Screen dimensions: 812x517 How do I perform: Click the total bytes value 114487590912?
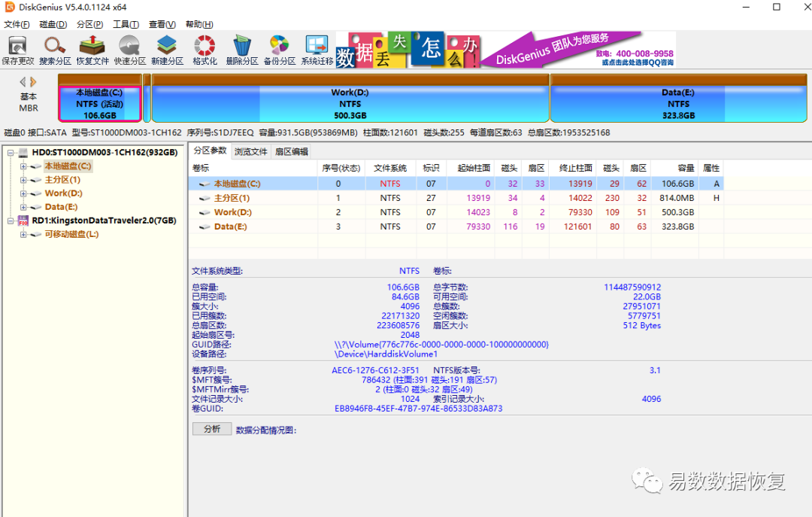tap(632, 287)
